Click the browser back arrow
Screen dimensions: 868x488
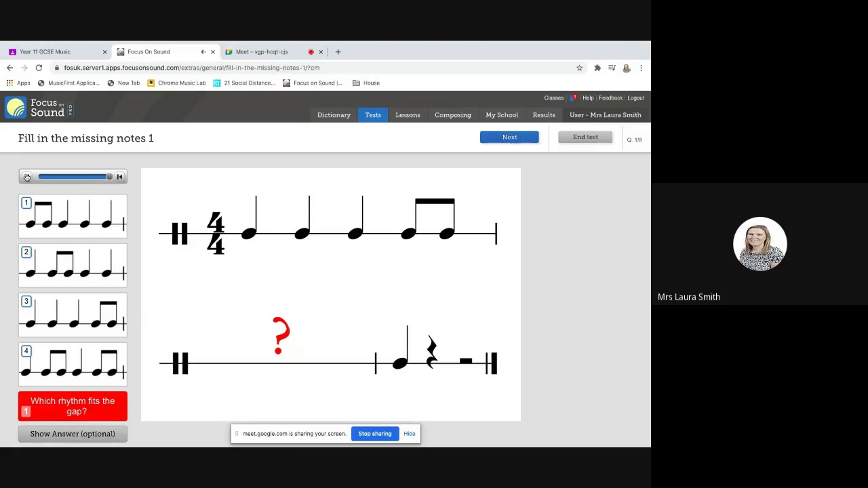click(x=9, y=68)
